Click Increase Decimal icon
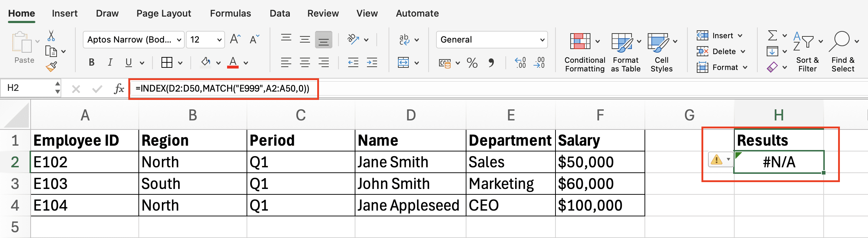 [x=520, y=62]
